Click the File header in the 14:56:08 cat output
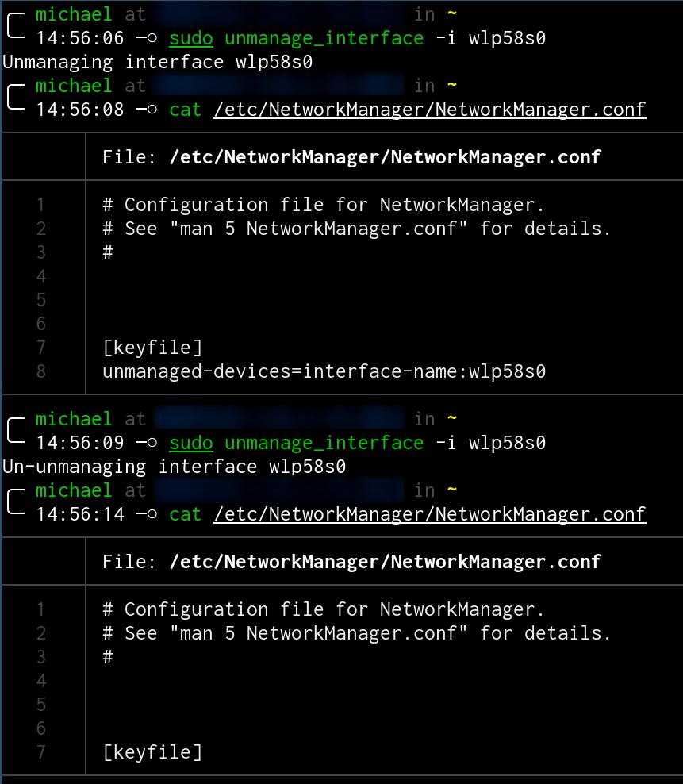The width and height of the screenshot is (683, 784). (x=351, y=157)
